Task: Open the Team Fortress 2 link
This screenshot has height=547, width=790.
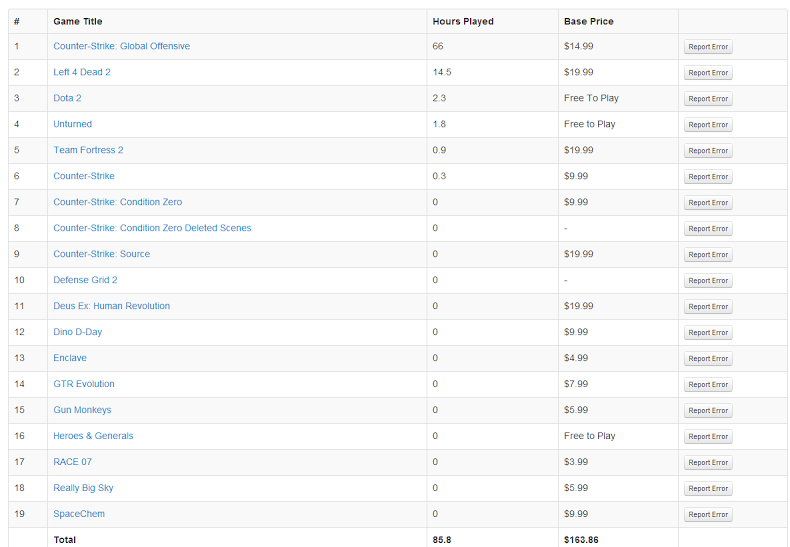Action: tap(88, 150)
